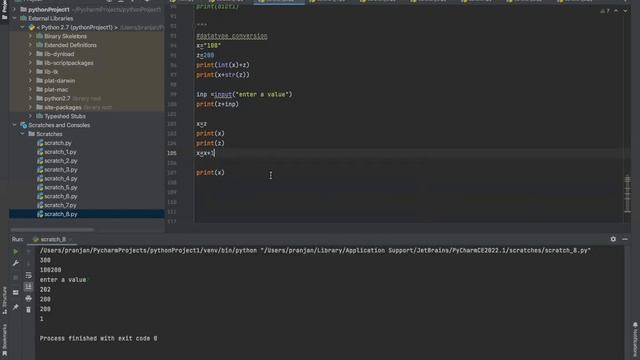Image resolution: width=640 pixels, height=360 pixels.
Task: Open scratch_3.py file
Action: click(60, 170)
